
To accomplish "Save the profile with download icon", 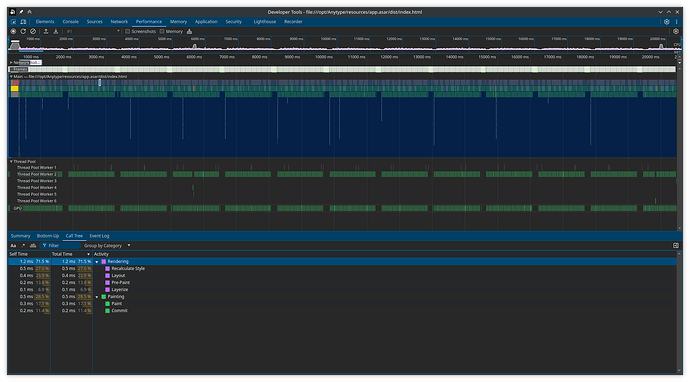I will pyautogui.click(x=56, y=31).
